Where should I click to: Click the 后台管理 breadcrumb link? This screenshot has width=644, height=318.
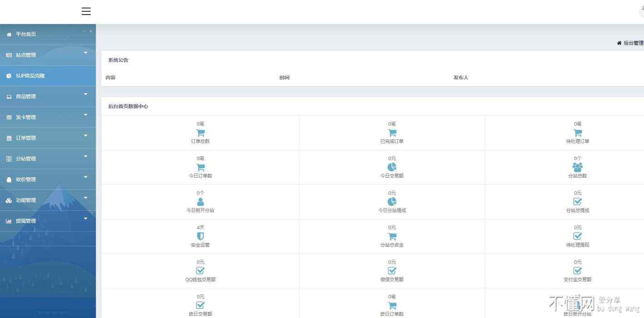[x=633, y=43]
